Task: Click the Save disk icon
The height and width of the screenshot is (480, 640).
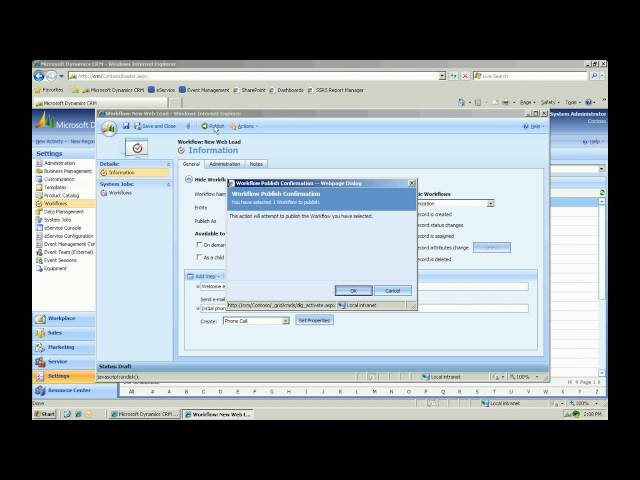Action: pos(126,126)
